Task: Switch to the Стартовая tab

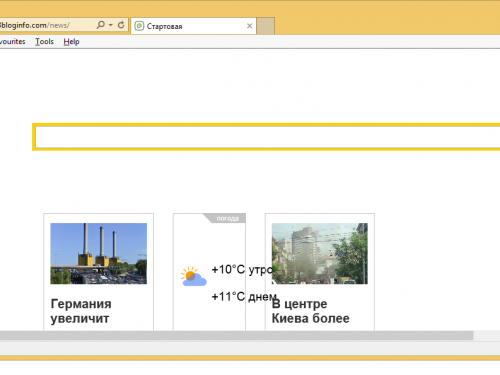Action: (193, 26)
